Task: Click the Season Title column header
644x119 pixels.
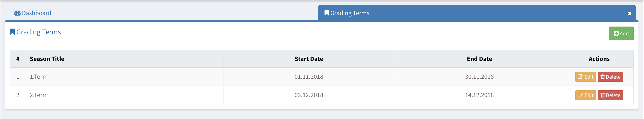Action: point(47,59)
